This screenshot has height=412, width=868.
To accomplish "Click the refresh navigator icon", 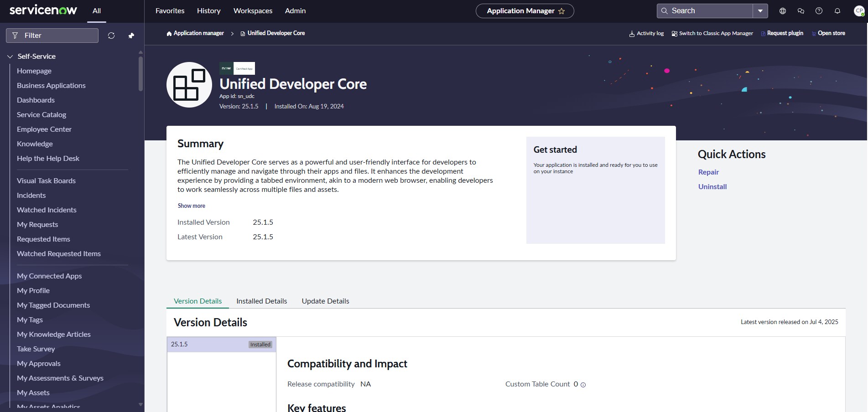I will coord(111,36).
